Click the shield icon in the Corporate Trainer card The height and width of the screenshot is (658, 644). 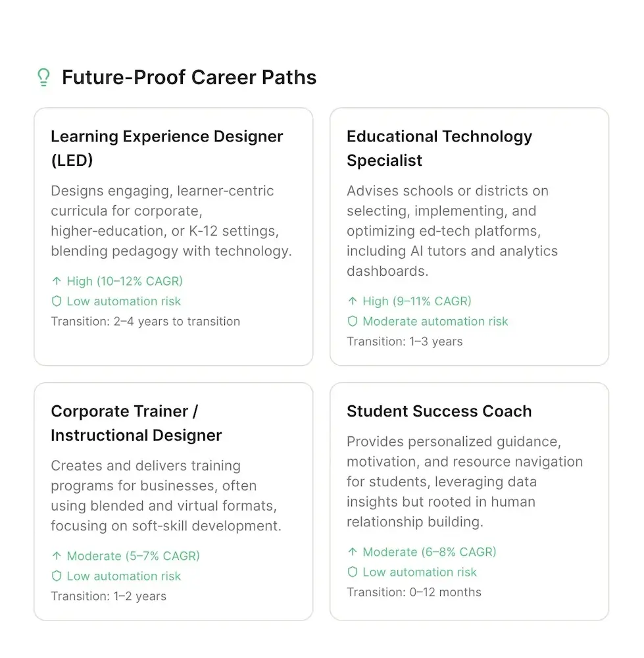click(57, 576)
